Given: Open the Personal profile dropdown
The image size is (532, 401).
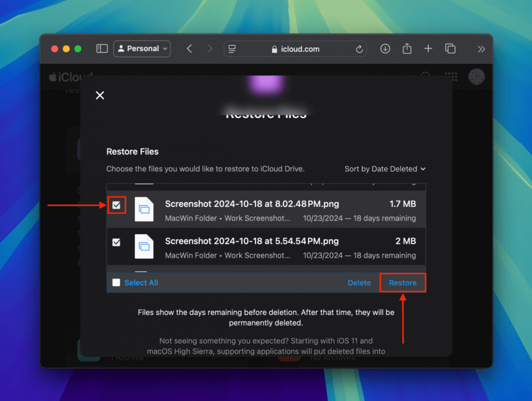Looking at the screenshot, I should pyautogui.click(x=142, y=48).
